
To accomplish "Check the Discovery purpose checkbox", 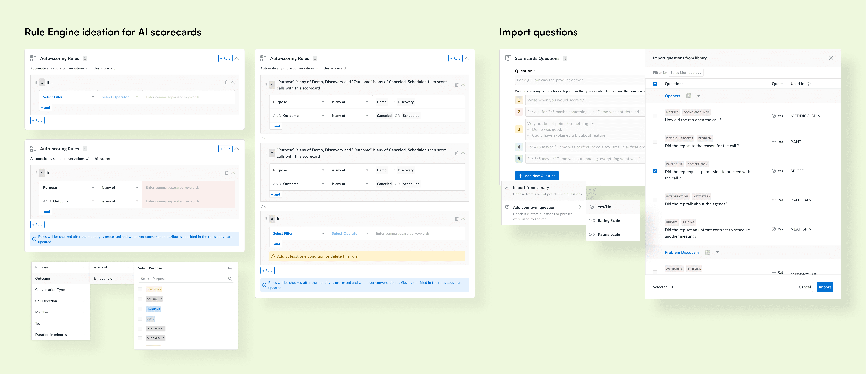I will pos(140,290).
